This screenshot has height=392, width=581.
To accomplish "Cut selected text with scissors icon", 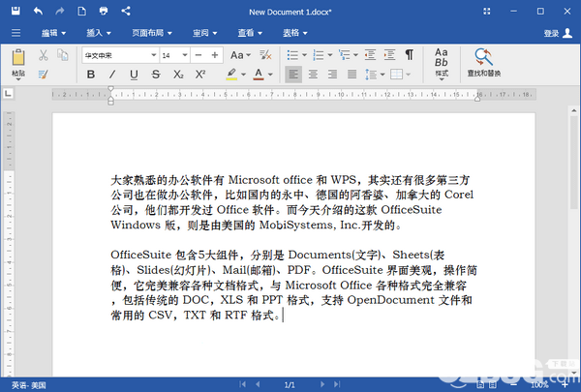I will point(44,55).
